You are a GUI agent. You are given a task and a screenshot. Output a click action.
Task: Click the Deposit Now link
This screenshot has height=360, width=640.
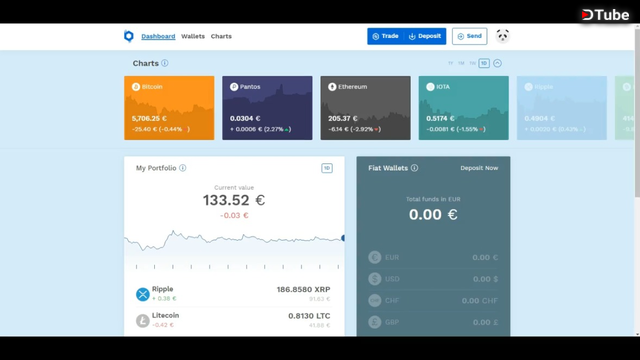pos(479,168)
